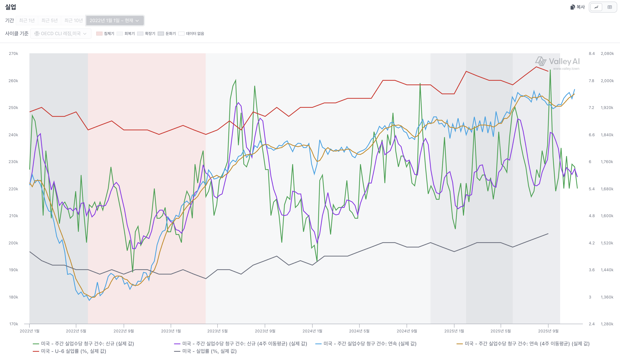Switch to the table view

(609, 7)
